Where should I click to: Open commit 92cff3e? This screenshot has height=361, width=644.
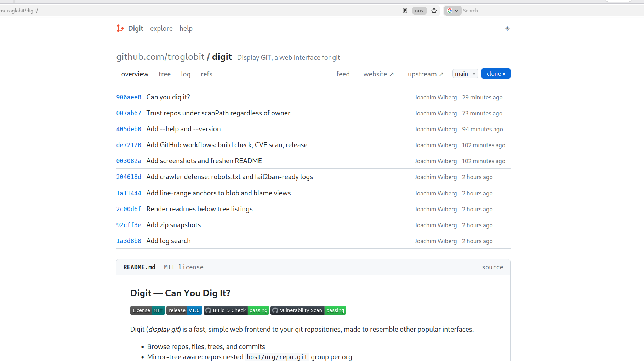[129, 225]
